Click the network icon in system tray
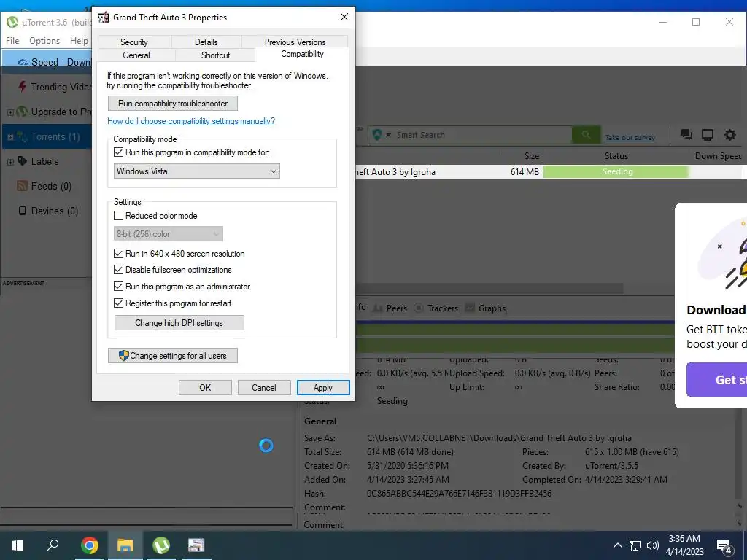 [x=635, y=545]
